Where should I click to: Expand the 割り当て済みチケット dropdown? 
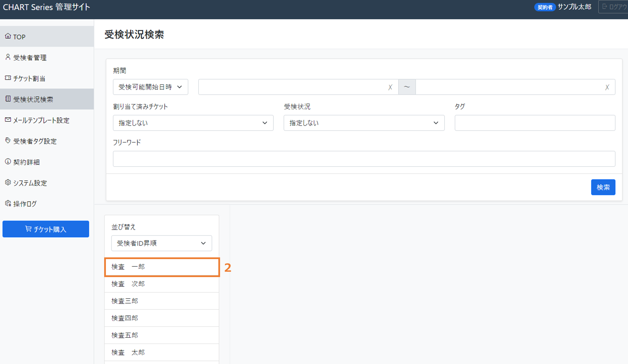(x=193, y=123)
